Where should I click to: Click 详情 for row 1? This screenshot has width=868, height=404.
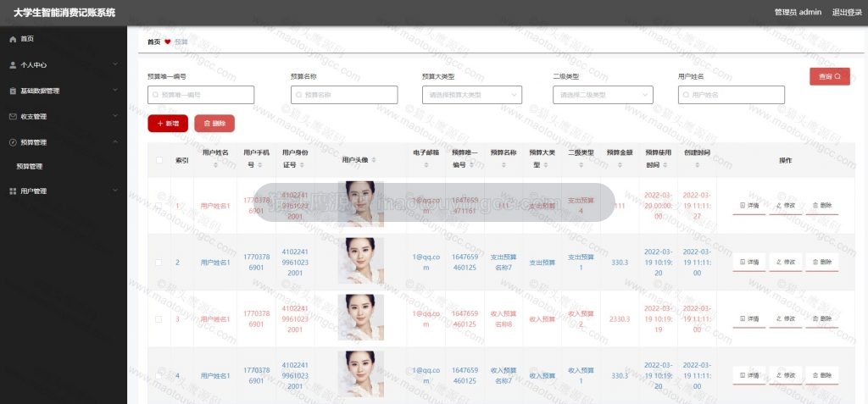(x=749, y=205)
